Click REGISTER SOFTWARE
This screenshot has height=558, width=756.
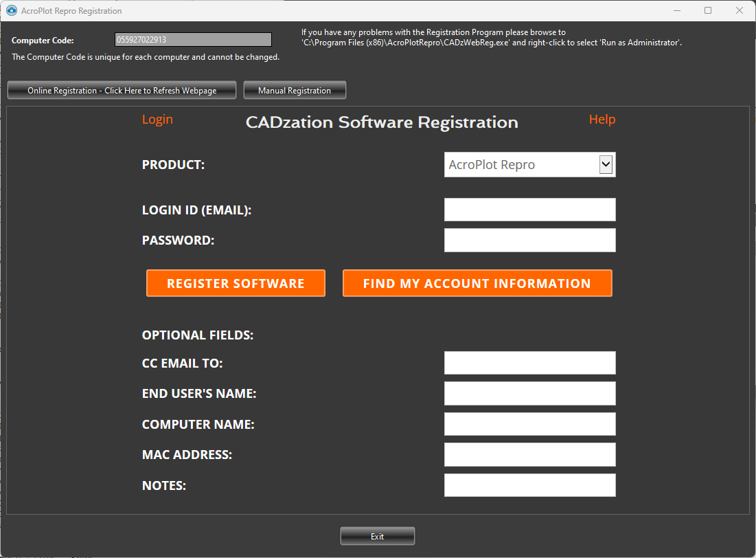[x=236, y=282]
